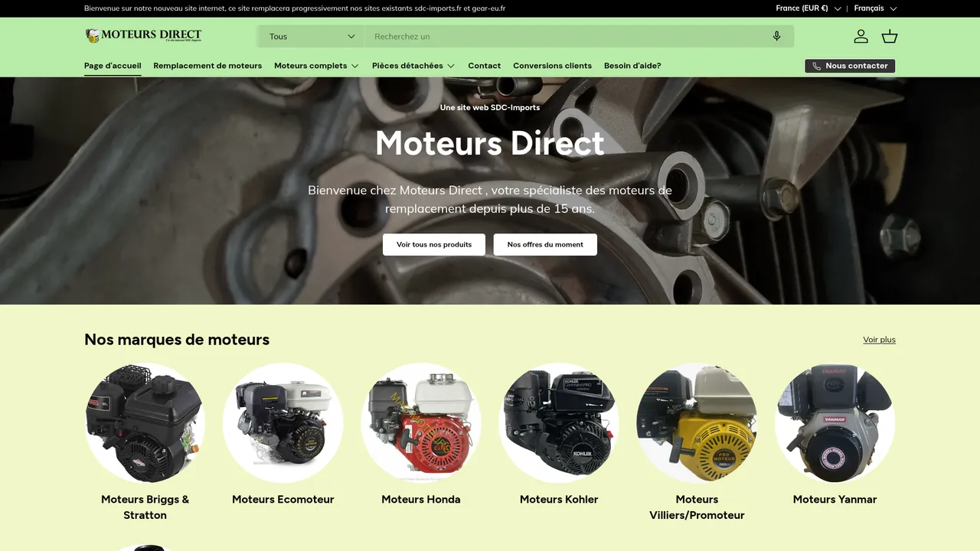Select the Briggs & Stratton engine thumbnail

(x=145, y=422)
